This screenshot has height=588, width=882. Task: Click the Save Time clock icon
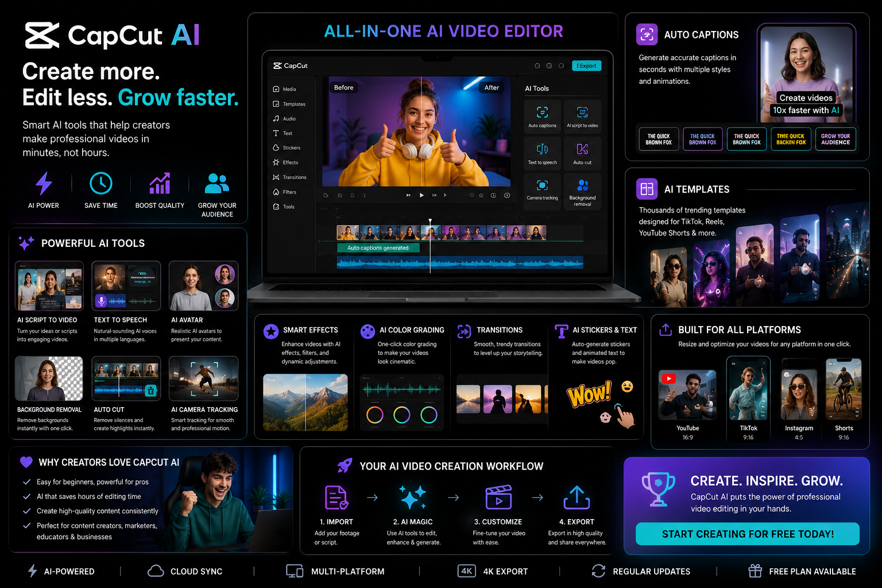[x=101, y=183]
